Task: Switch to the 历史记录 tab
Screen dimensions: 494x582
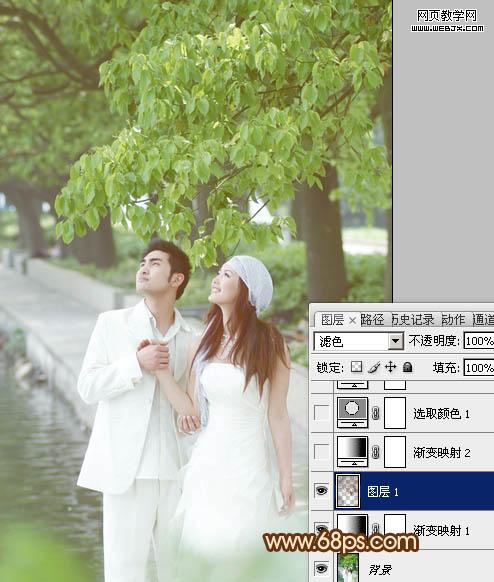Action: tap(413, 319)
